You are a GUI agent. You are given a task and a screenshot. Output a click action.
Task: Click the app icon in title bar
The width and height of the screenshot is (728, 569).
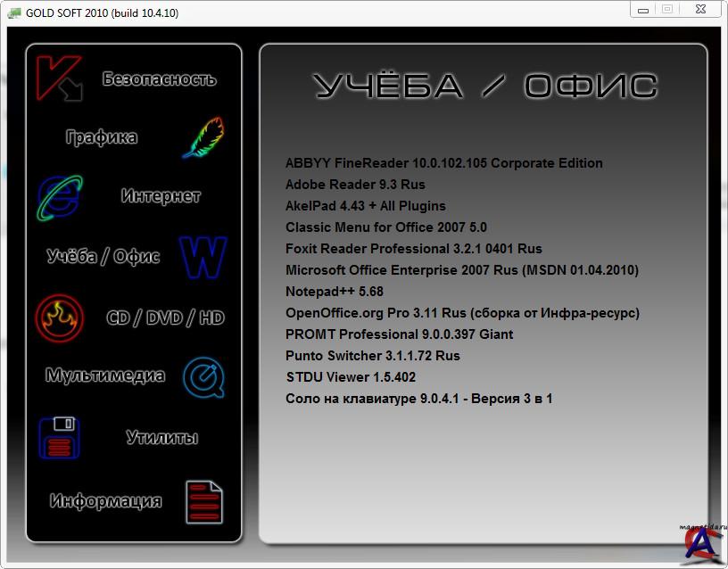click(14, 12)
